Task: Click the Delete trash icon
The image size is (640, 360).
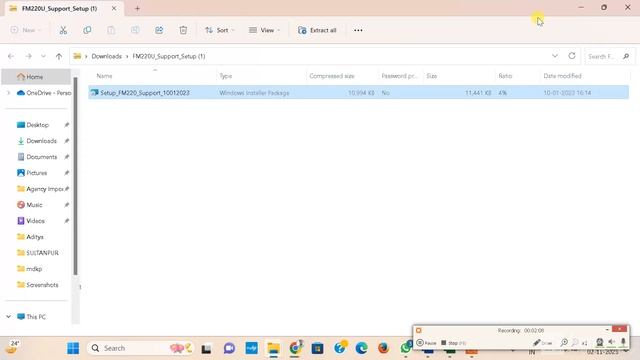Action: [183, 30]
